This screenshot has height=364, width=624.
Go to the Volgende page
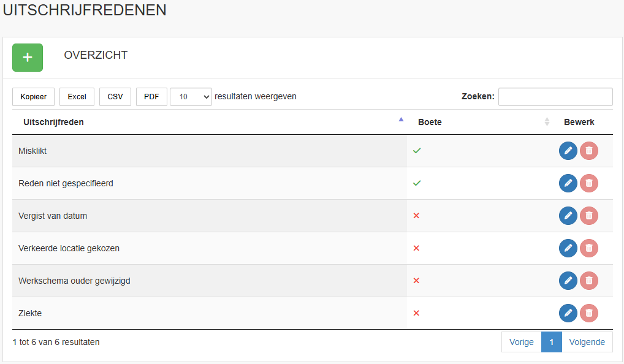(x=587, y=342)
